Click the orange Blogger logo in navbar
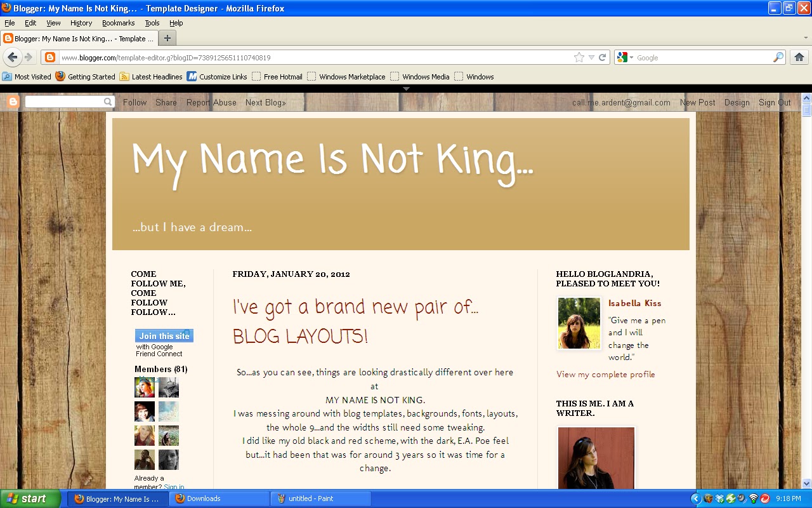Image resolution: width=812 pixels, height=508 pixels. (x=13, y=102)
